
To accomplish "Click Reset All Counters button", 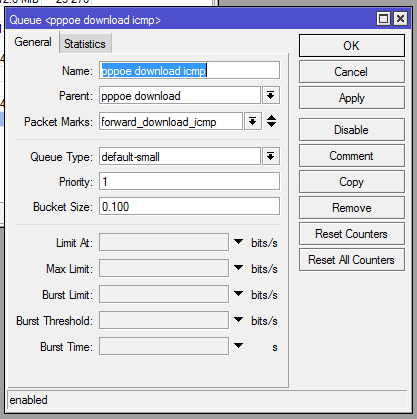I will coord(352,260).
